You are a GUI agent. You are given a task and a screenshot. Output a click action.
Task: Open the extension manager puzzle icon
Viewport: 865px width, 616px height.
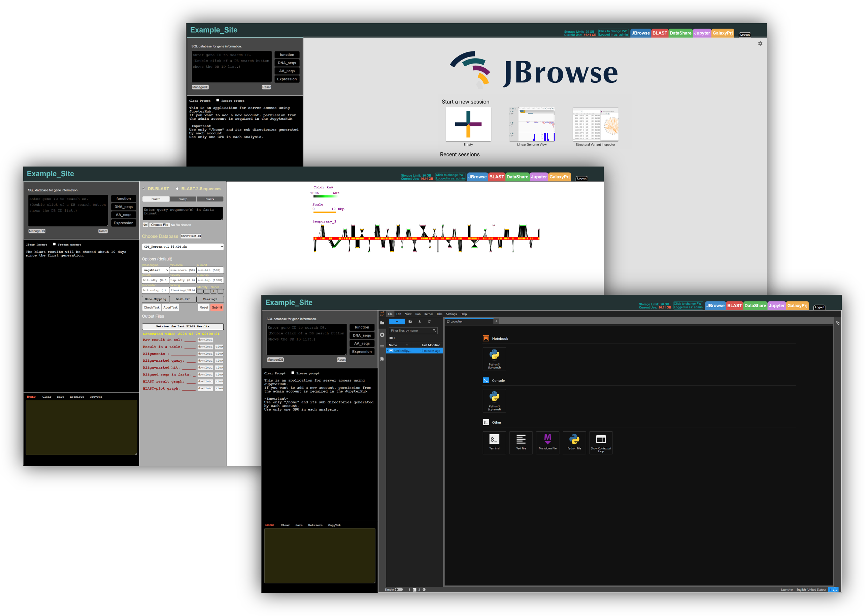click(x=382, y=359)
